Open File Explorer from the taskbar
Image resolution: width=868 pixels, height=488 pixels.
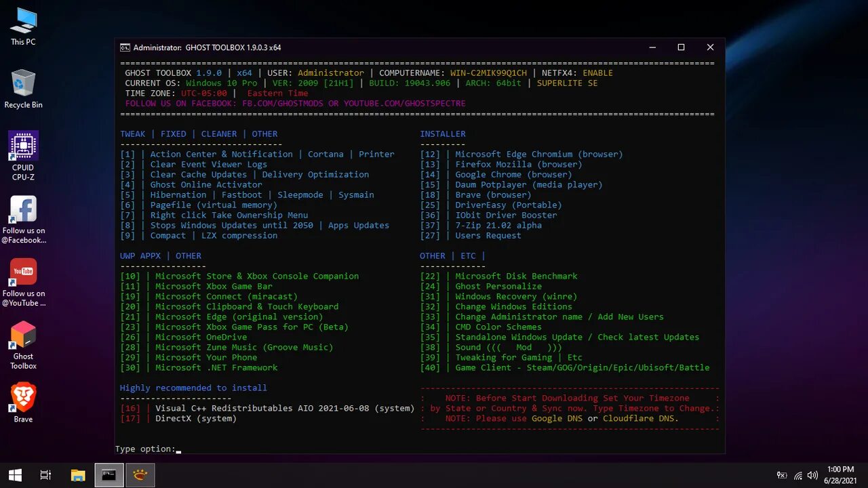pos(78,475)
